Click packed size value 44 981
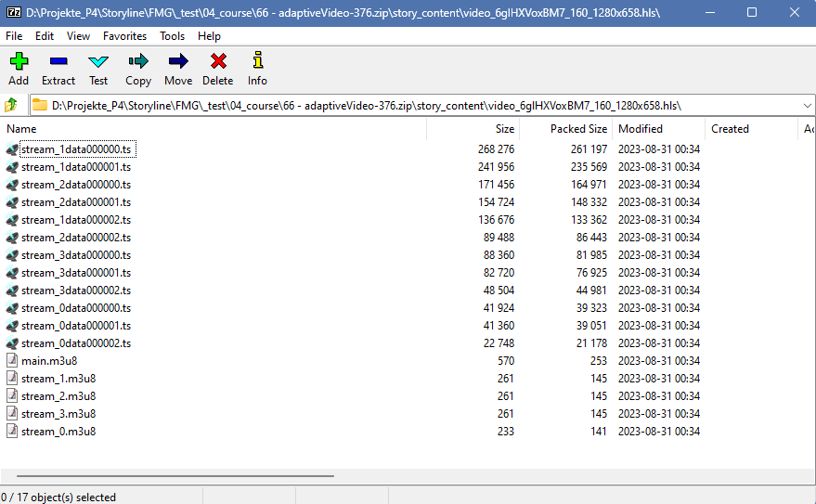Image resolution: width=816 pixels, height=504 pixels. (x=591, y=291)
